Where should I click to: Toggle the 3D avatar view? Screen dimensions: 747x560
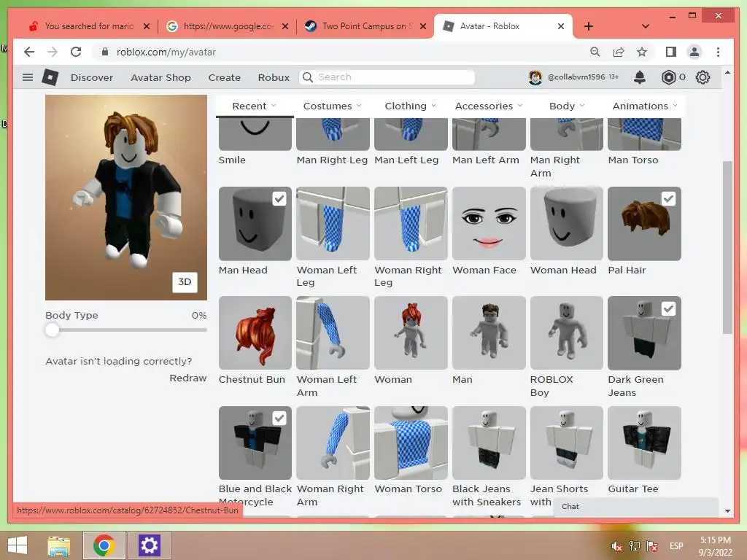(x=185, y=282)
